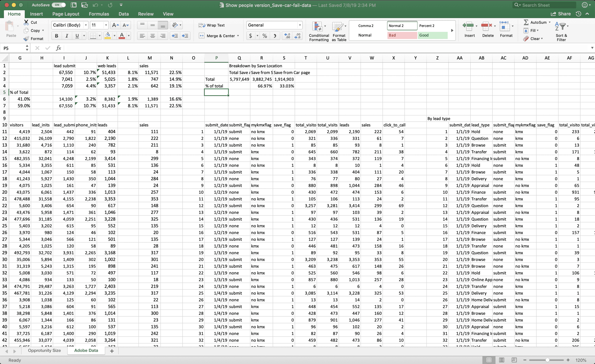Toggle bottom vertical alignment
This screenshot has width=595, height=364.
coord(163,25)
